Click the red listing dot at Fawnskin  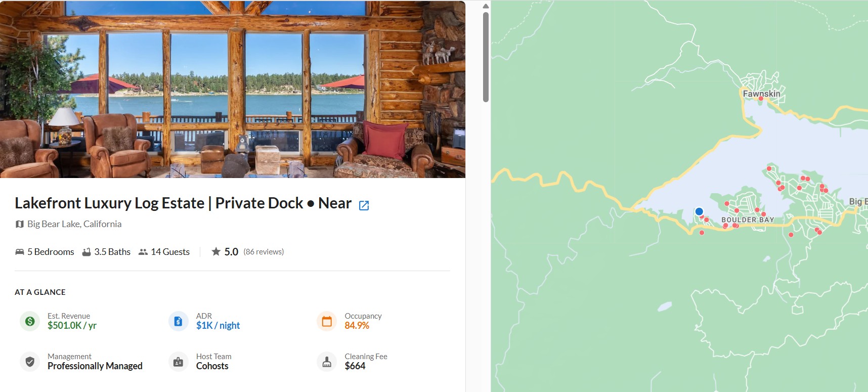click(x=760, y=99)
